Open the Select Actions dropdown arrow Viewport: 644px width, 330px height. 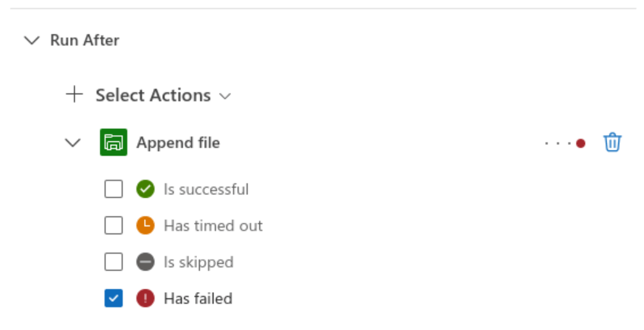(224, 96)
